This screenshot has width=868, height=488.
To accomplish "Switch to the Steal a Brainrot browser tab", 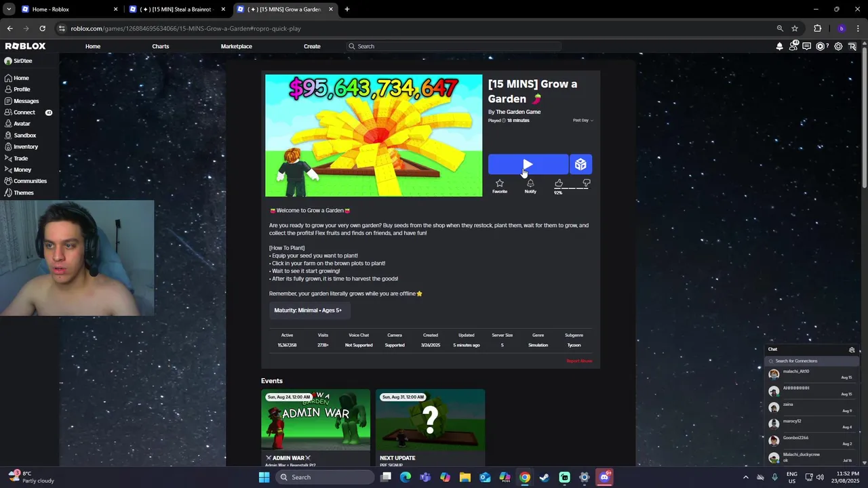I will pyautogui.click(x=178, y=9).
